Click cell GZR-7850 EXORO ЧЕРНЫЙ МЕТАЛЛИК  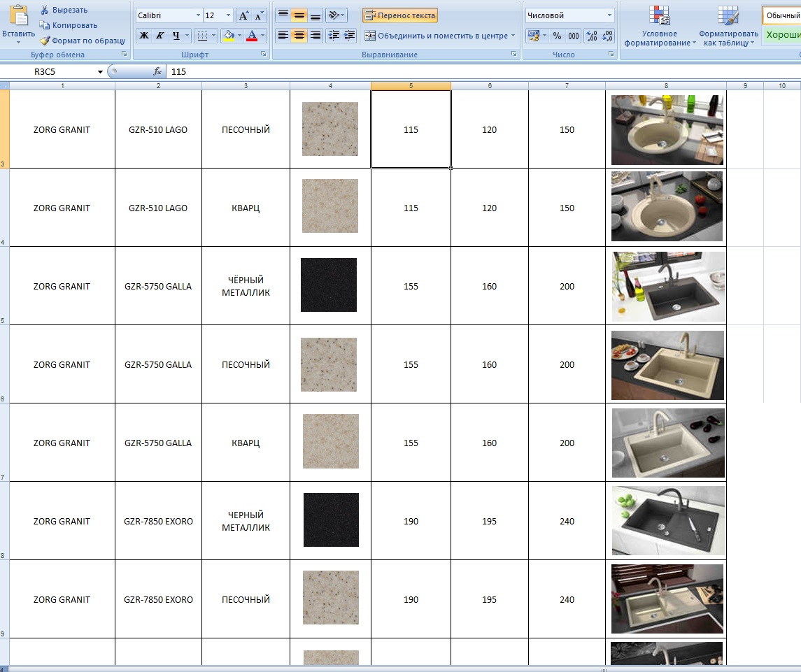click(x=246, y=521)
